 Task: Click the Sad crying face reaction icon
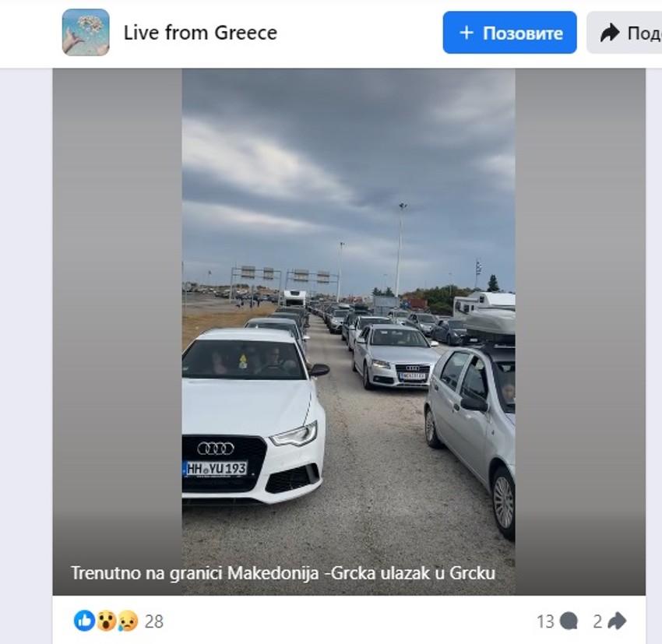coord(128,621)
